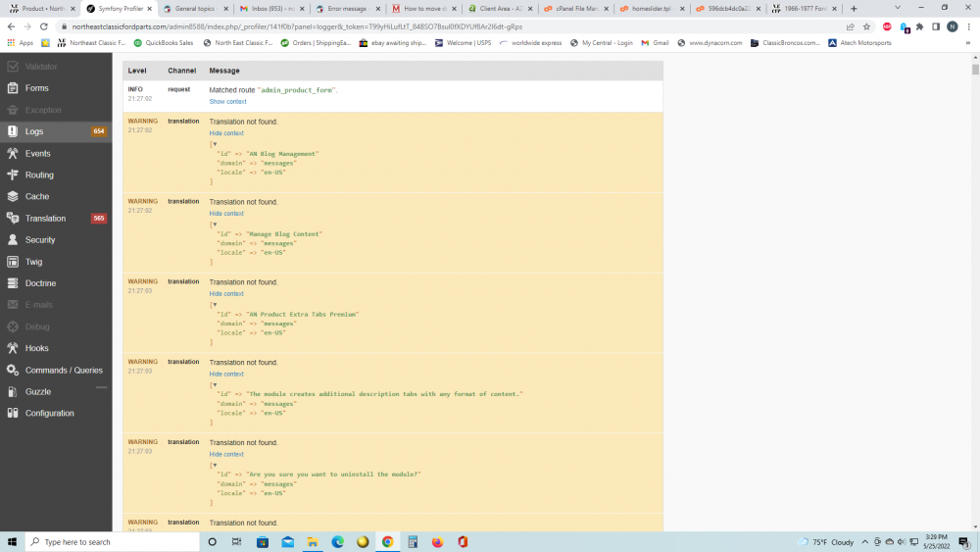Open the Security user icon

point(13,240)
